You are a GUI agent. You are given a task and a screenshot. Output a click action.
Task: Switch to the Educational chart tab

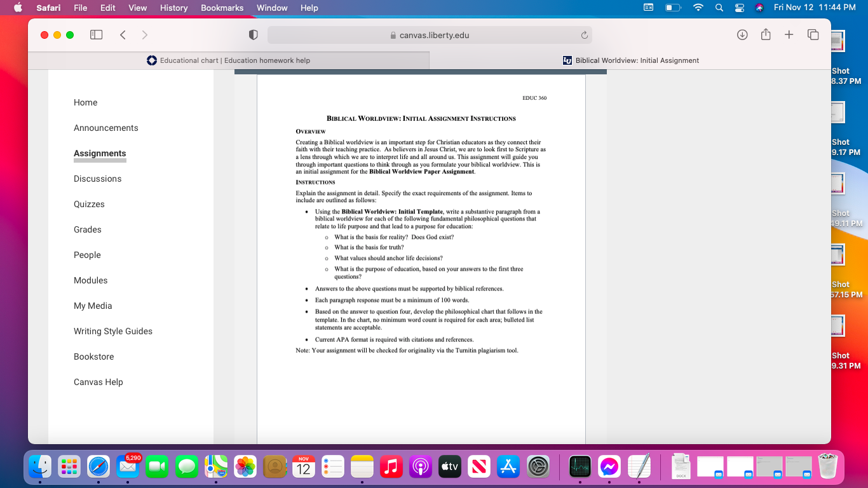click(x=229, y=60)
